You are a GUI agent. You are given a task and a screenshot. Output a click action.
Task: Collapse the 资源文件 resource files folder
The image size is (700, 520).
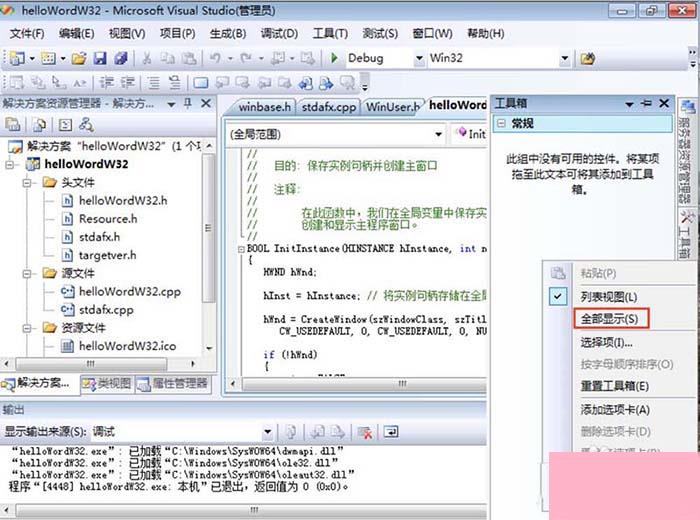click(x=27, y=328)
